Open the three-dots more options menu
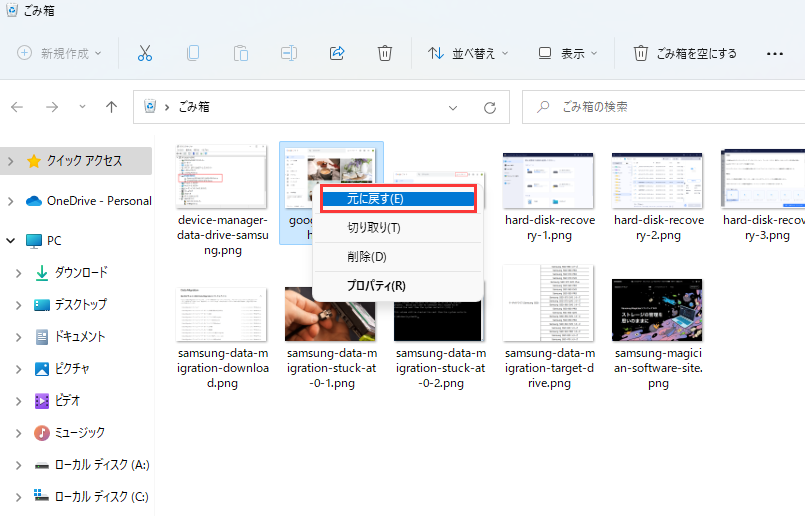The width and height of the screenshot is (805, 516). [774, 53]
